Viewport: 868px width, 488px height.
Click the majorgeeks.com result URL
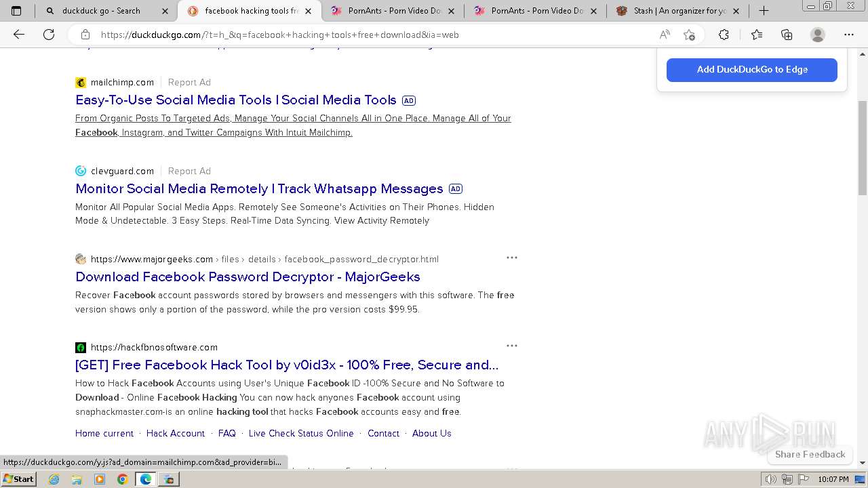264,259
